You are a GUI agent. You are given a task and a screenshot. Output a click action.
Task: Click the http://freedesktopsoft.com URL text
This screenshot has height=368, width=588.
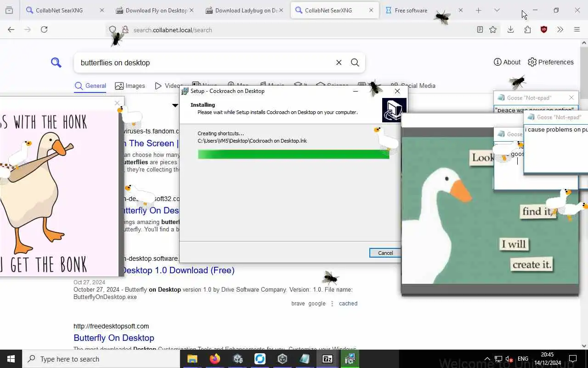[111, 326]
